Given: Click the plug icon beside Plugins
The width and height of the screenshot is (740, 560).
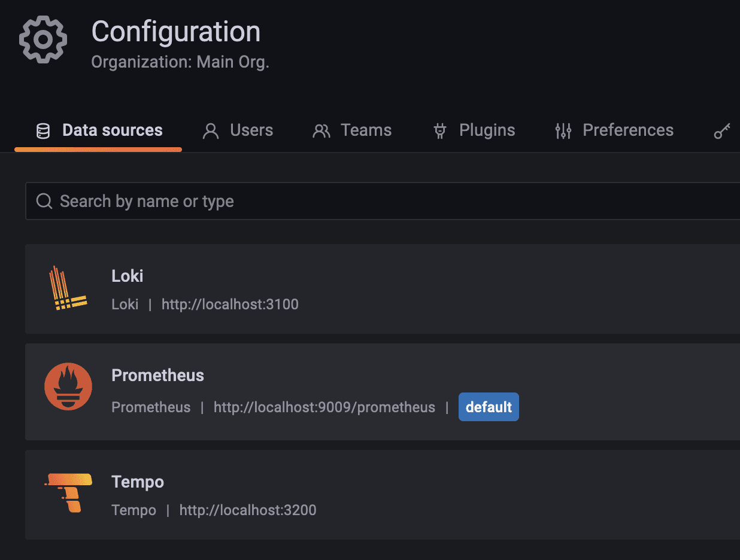Looking at the screenshot, I should [x=440, y=131].
